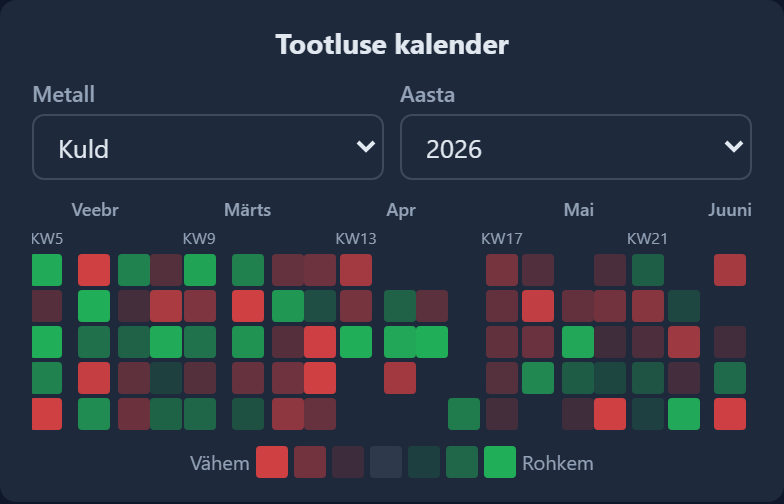This screenshot has height=504, width=784.
Task: Click the top green cell under KW9 label
Action: pos(200,270)
